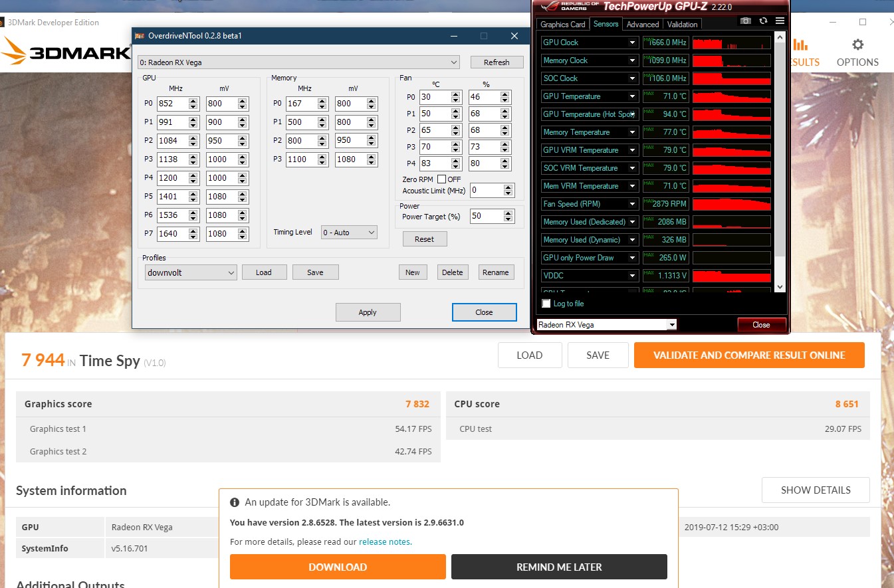Click the Fan P4 temperature field showing 83

(x=435, y=163)
